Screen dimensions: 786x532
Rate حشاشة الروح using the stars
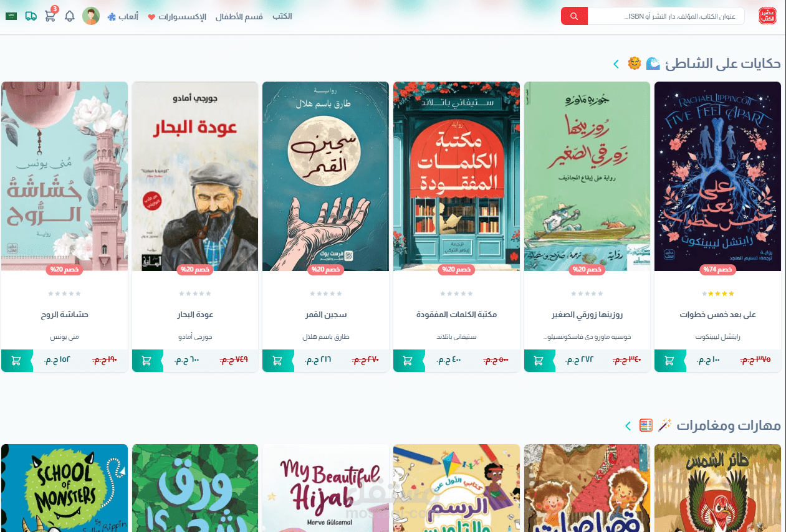[65, 293]
